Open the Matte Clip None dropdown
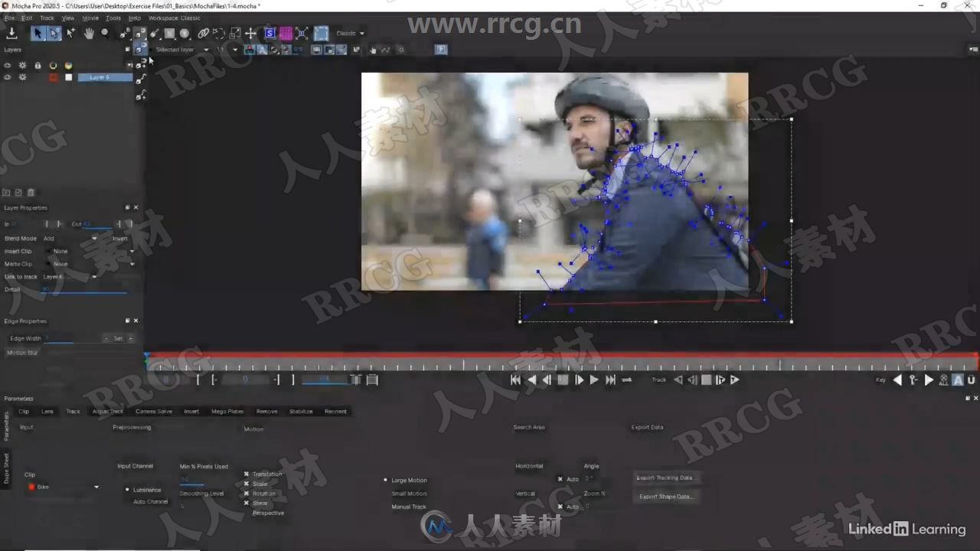The width and height of the screenshot is (980, 551). pyautogui.click(x=93, y=264)
